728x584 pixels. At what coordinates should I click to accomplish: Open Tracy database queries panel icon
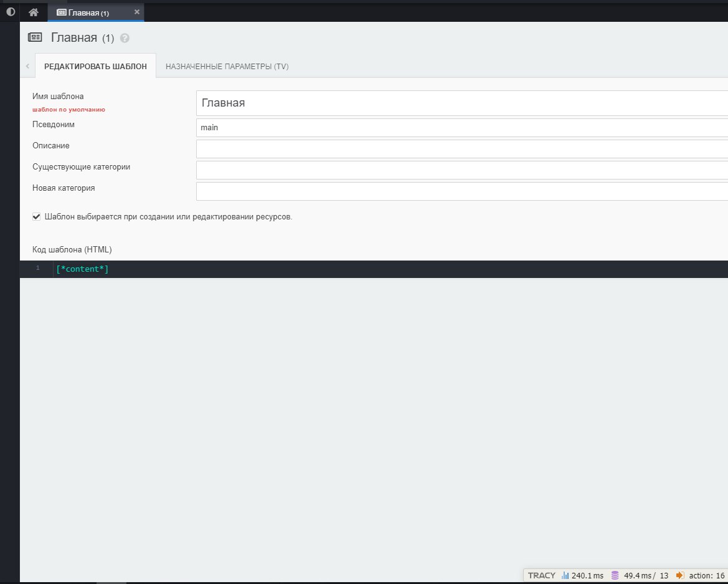(615, 576)
